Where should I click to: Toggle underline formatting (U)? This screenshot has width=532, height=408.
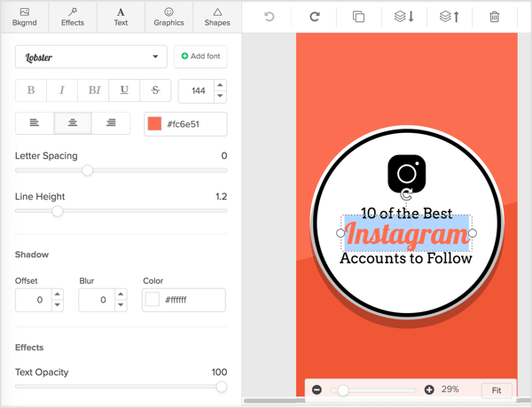tap(124, 90)
